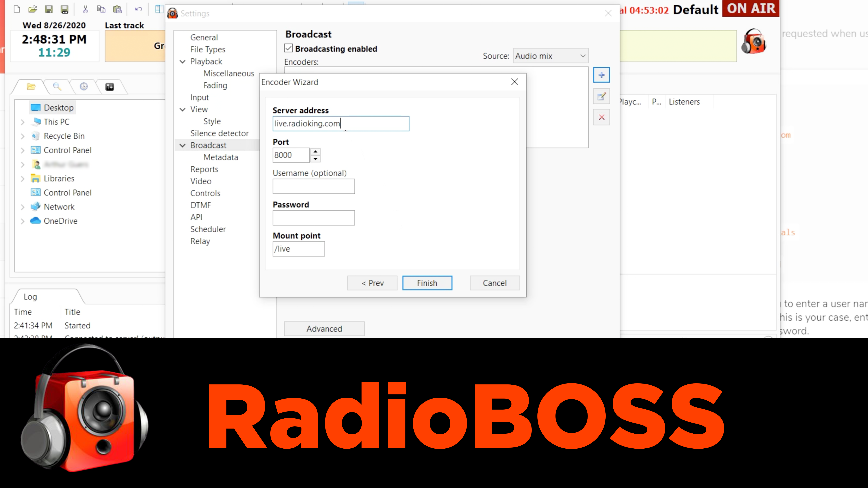Click the Cut scissors toolbar icon
This screenshot has height=488, width=868.
point(85,9)
